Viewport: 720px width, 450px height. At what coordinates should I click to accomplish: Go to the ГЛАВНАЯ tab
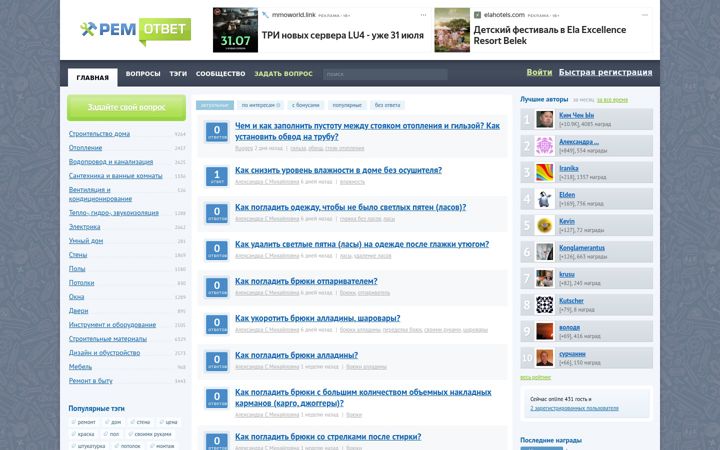point(93,78)
